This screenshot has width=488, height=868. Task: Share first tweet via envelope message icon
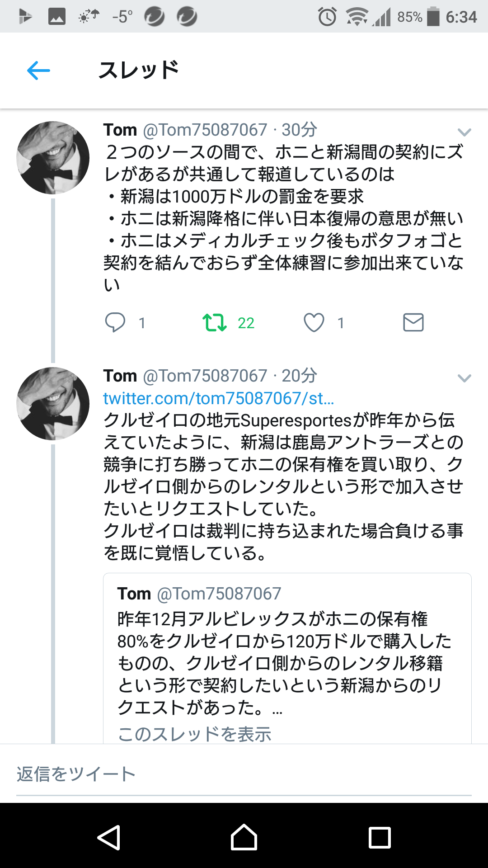click(413, 322)
